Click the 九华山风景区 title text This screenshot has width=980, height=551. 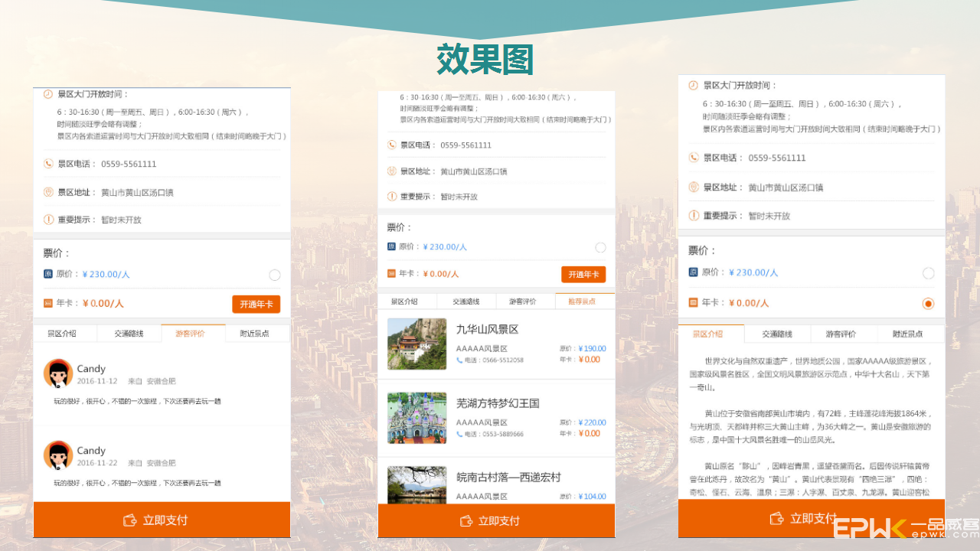(488, 330)
